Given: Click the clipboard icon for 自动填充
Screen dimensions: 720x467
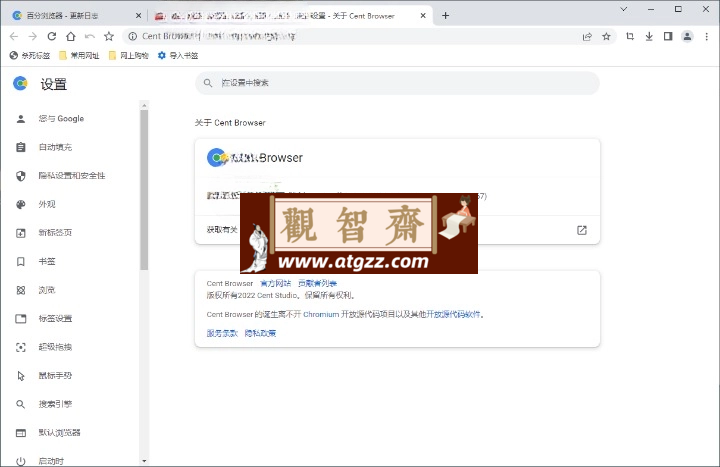Looking at the screenshot, I should click(21, 147).
